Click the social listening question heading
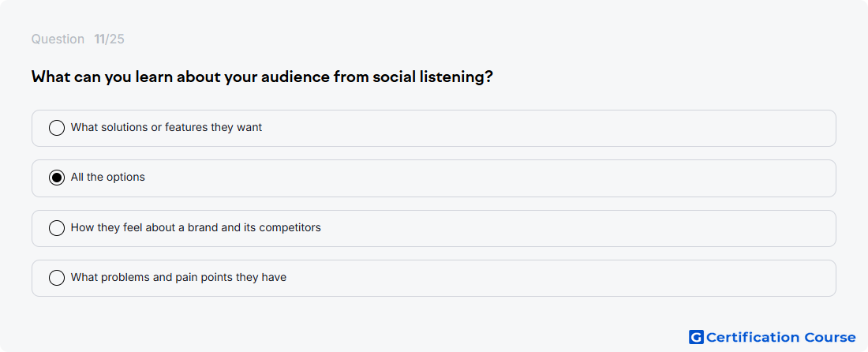Screen dimensions: 868x352 coord(262,77)
